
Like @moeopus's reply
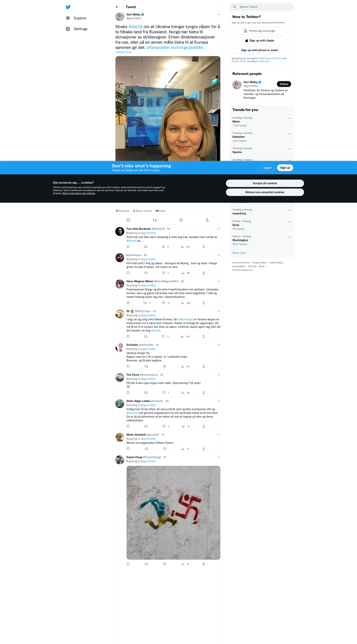tap(163, 273)
